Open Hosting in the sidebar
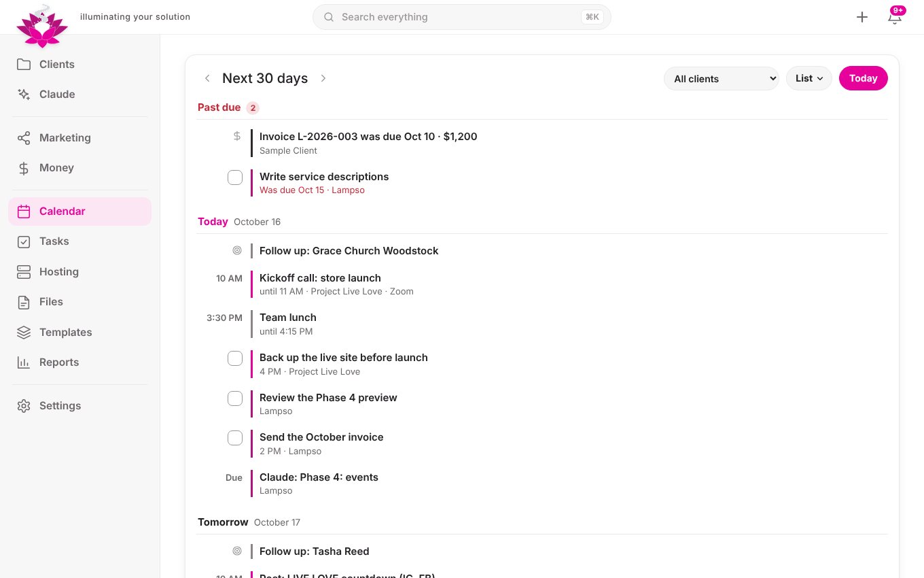The width and height of the screenshot is (924, 578). (x=79, y=272)
